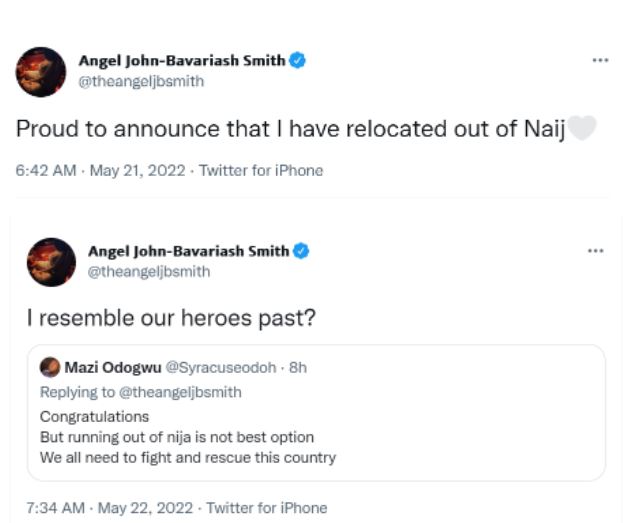Click "Twitter for iPhone" beside the May 21 timestamp
Screen dimensions: 625x523
click(x=261, y=170)
